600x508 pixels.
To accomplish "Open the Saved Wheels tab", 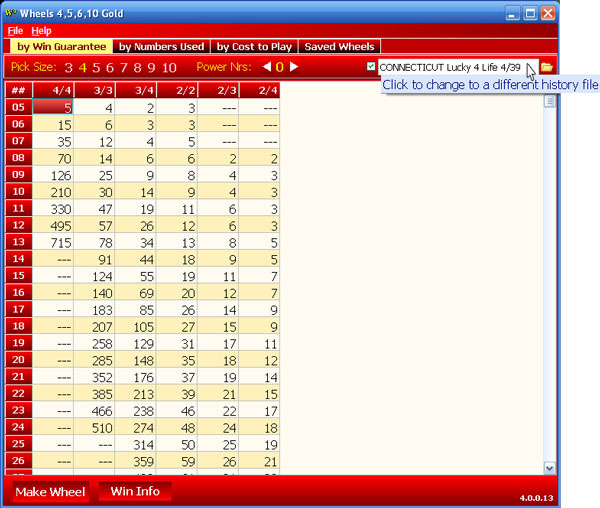I will click(x=339, y=46).
